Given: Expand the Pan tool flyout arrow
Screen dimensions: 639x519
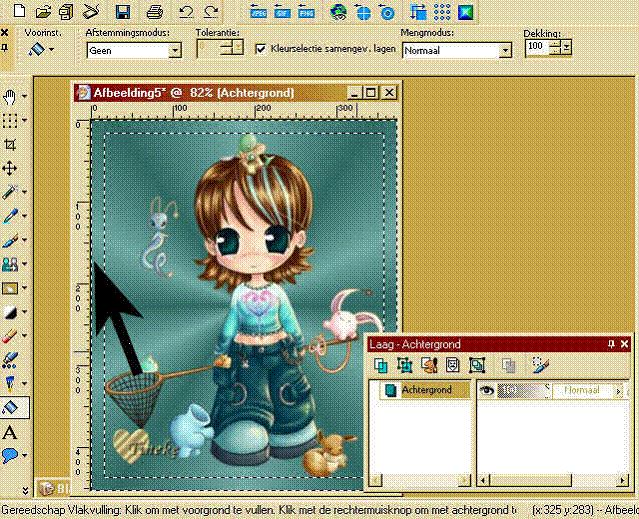Looking at the screenshot, I should 24,97.
